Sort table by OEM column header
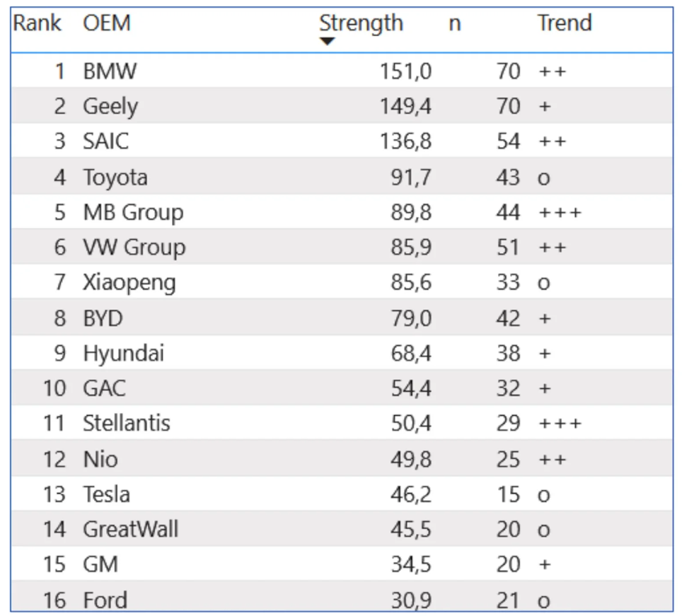The width and height of the screenshot is (682, 616). click(107, 23)
